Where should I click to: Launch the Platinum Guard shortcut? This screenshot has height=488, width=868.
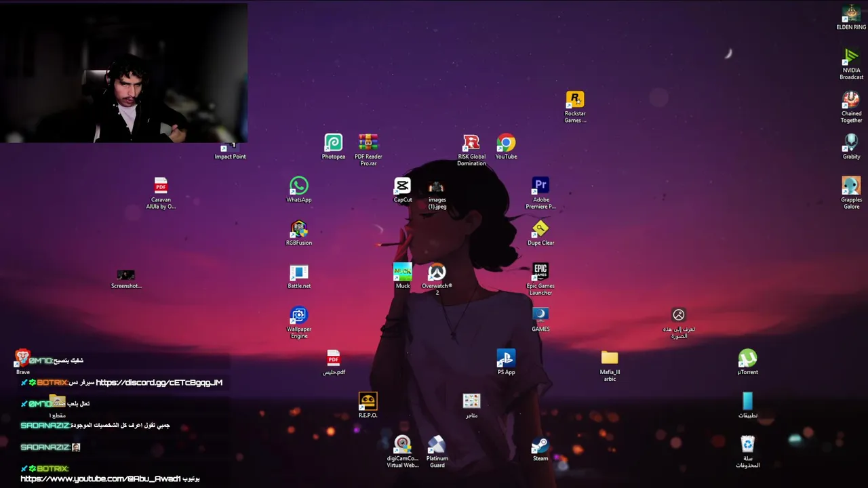(x=437, y=452)
